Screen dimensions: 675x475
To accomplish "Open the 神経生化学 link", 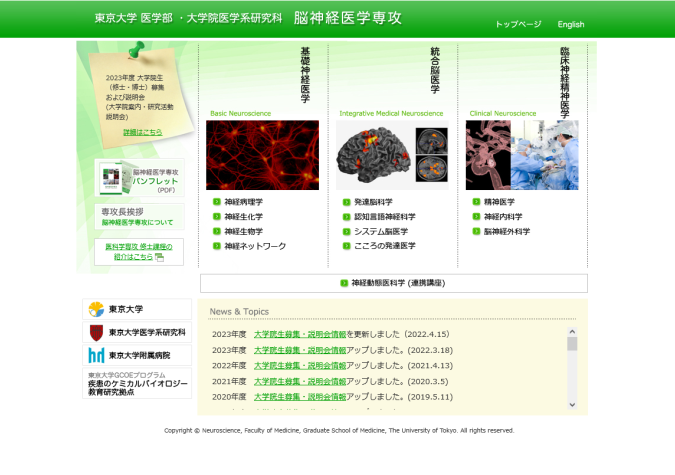I will 244,217.
